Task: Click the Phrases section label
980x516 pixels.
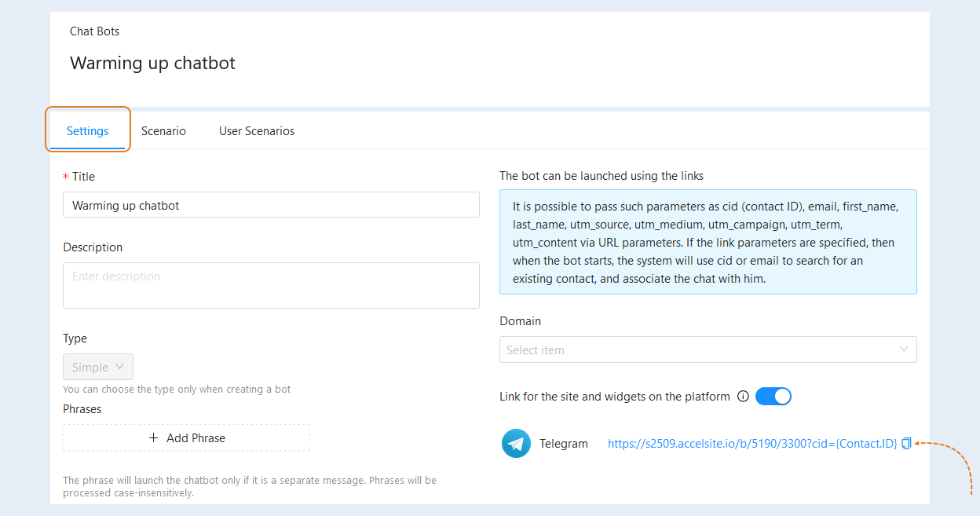Action: (82, 409)
